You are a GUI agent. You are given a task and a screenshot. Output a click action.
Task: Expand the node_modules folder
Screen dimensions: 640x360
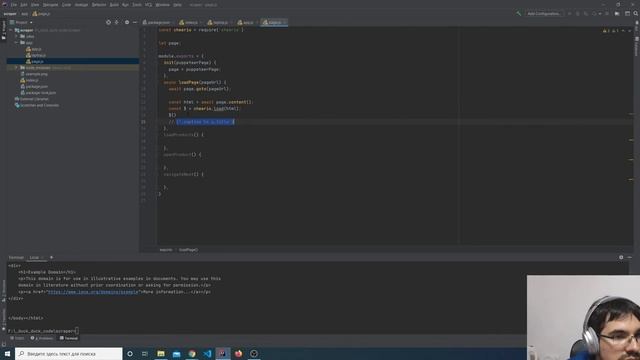16,68
